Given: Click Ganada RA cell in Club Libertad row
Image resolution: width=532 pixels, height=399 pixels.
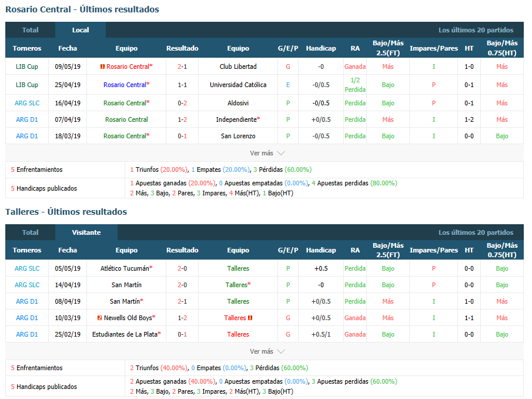Looking at the screenshot, I should point(355,66).
